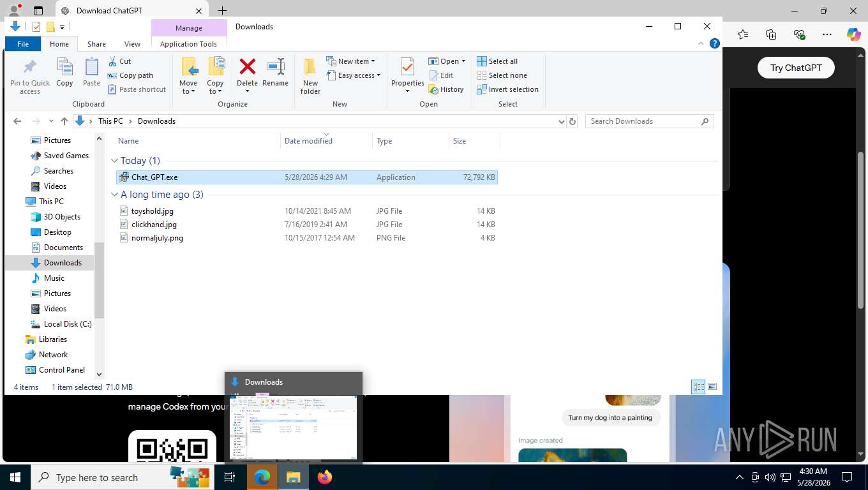Open Task View on the taskbar
The image size is (868, 490).
[x=230, y=477]
